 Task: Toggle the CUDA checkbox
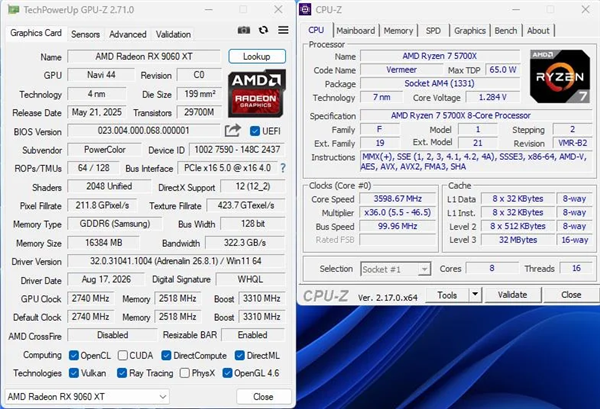tap(122, 355)
